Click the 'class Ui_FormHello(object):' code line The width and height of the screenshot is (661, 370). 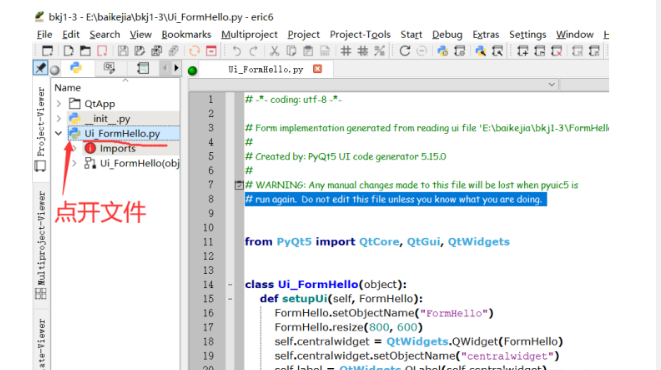325,284
